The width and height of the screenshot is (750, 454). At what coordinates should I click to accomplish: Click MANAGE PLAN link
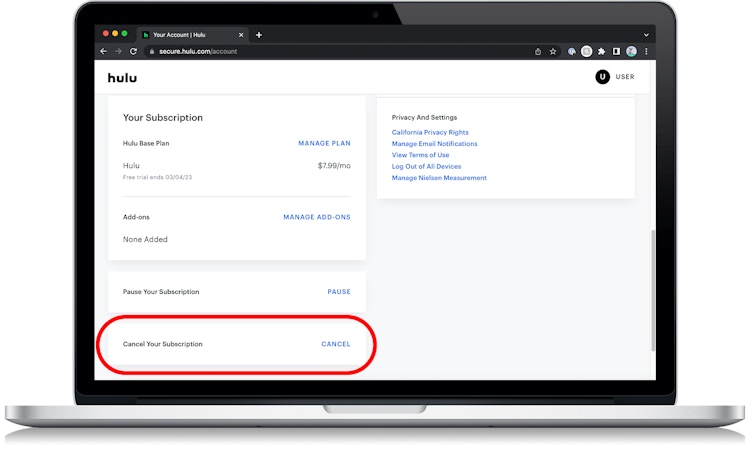point(324,143)
